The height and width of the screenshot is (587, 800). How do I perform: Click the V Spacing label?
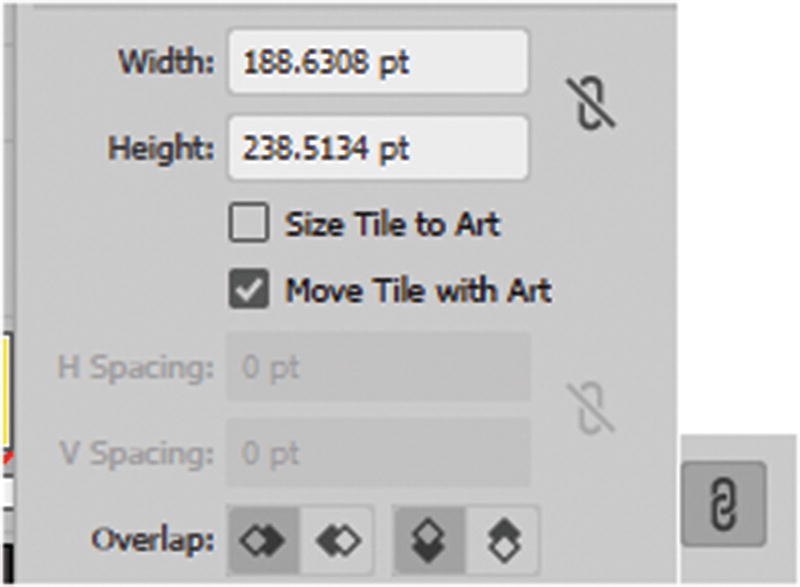[136, 453]
